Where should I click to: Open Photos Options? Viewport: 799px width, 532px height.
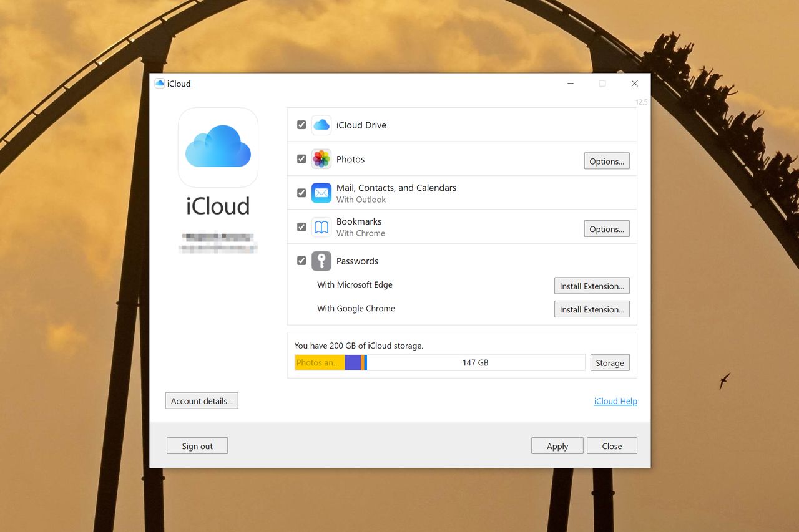(607, 161)
